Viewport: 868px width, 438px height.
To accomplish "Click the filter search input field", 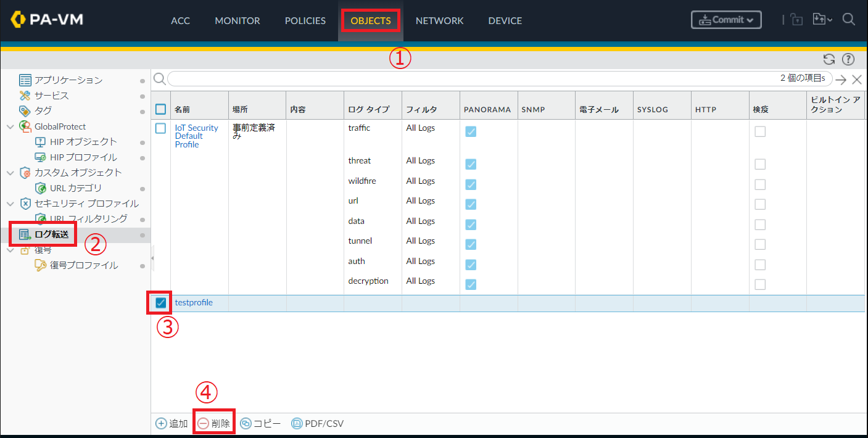I will [469, 79].
